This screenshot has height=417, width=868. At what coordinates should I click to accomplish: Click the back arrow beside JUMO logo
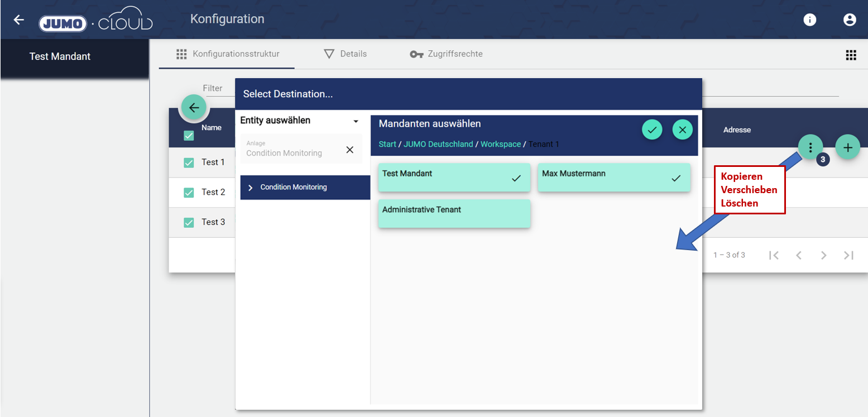click(19, 20)
